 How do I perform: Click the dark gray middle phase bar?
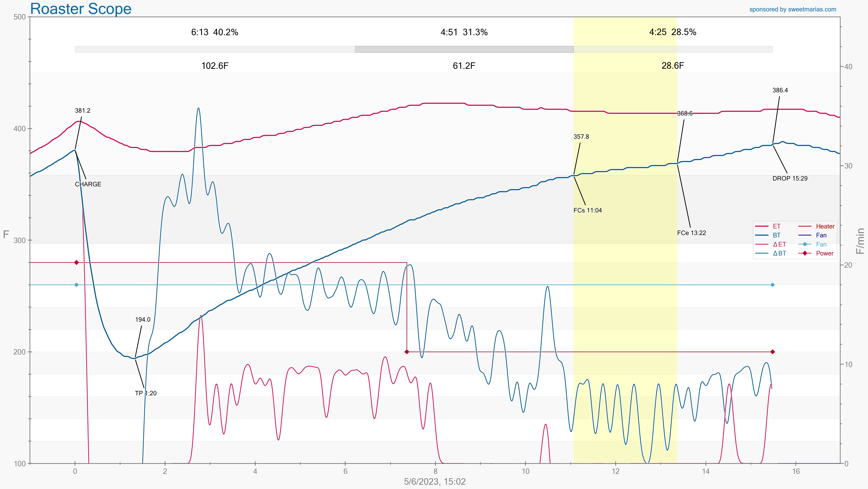[464, 49]
